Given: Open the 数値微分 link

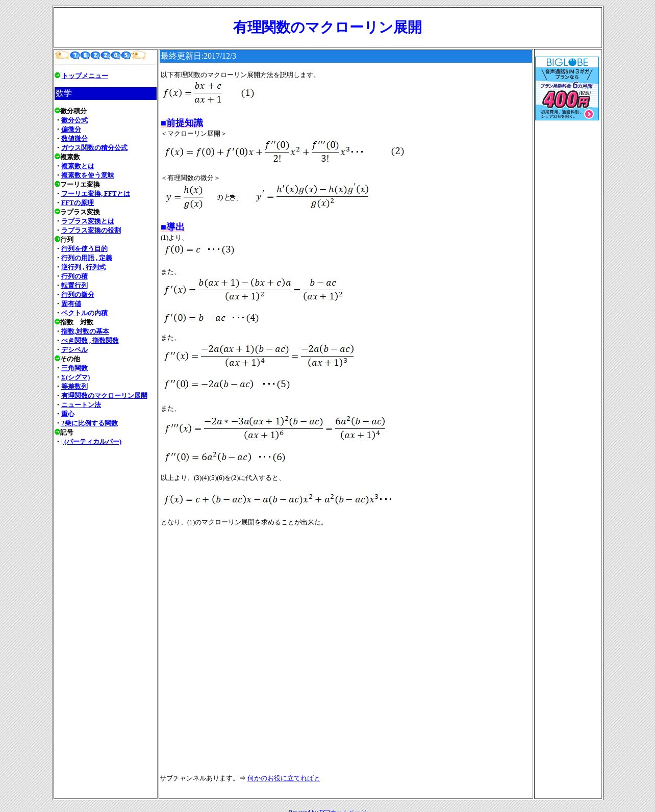Looking at the screenshot, I should click(x=74, y=138).
